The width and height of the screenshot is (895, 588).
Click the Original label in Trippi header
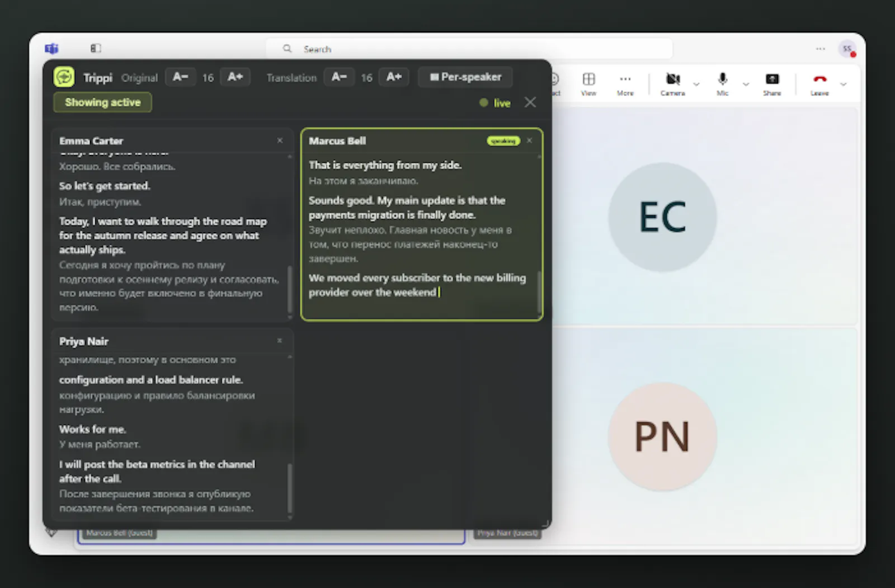pyautogui.click(x=140, y=78)
